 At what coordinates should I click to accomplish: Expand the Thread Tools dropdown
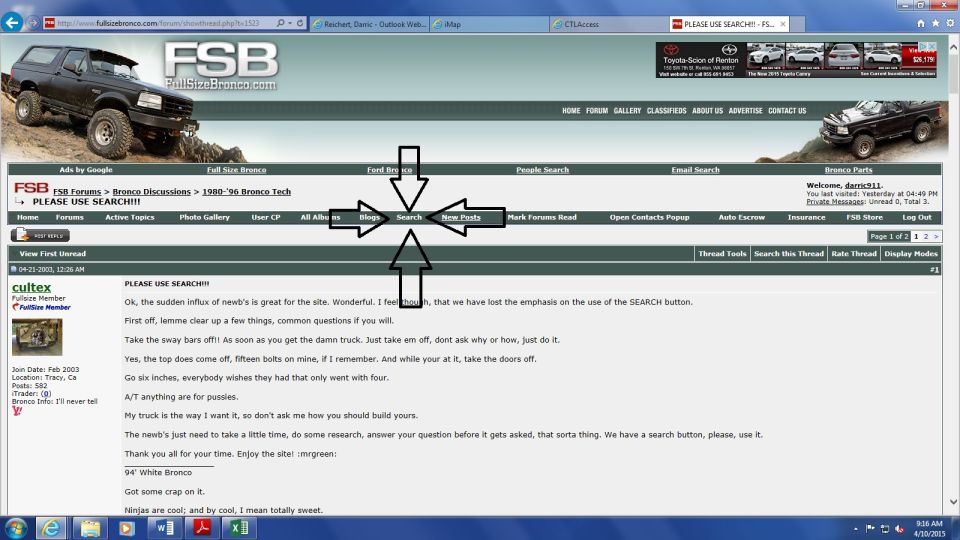(722, 253)
